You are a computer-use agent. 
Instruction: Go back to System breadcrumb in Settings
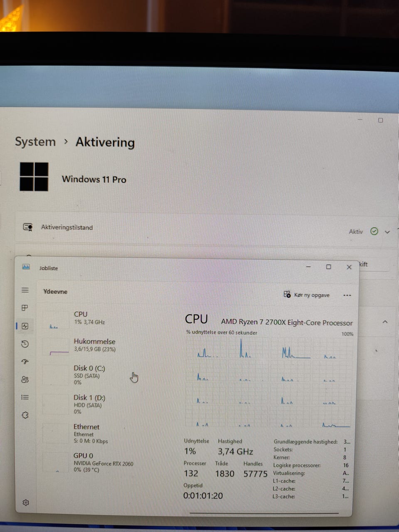tap(35, 142)
